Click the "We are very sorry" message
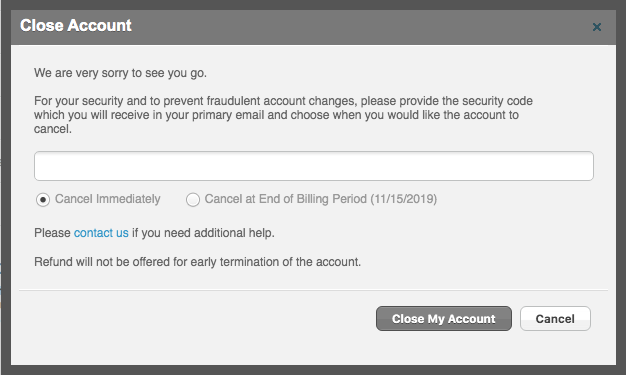Viewport: 626px width, 375px height. click(x=120, y=73)
